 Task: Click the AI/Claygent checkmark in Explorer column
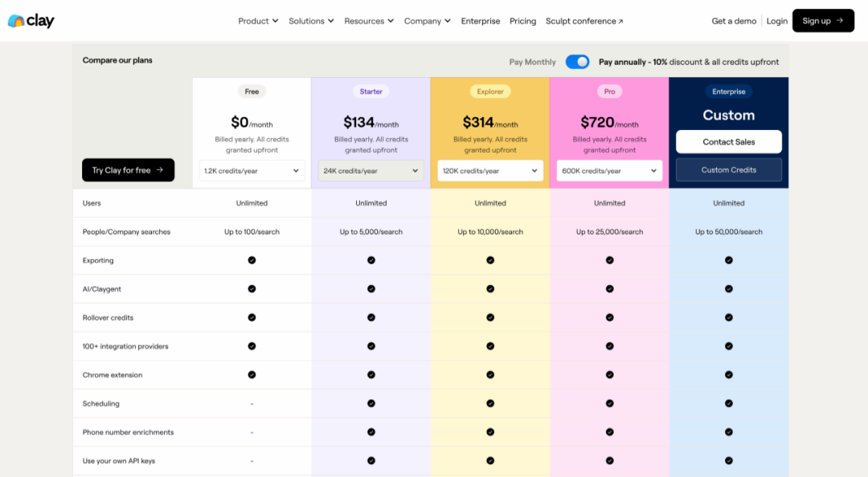click(x=490, y=289)
